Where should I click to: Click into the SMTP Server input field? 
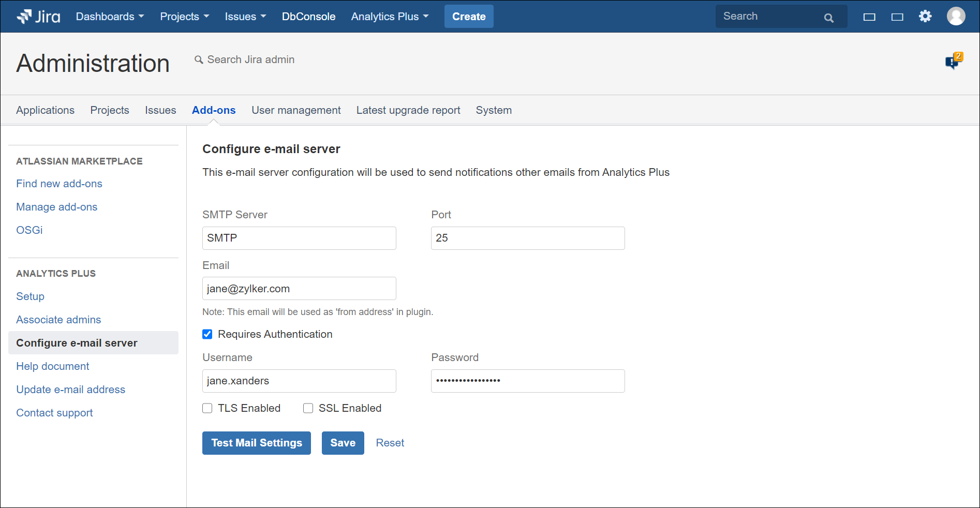[x=299, y=238]
